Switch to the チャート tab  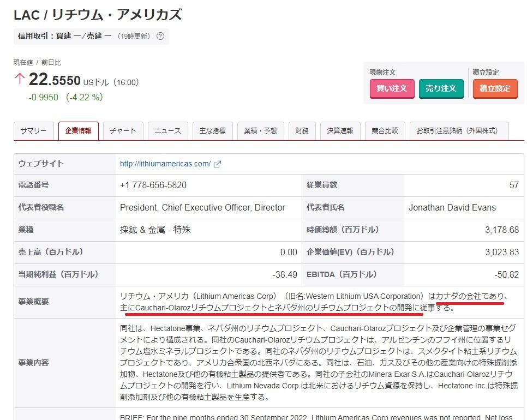(x=123, y=131)
